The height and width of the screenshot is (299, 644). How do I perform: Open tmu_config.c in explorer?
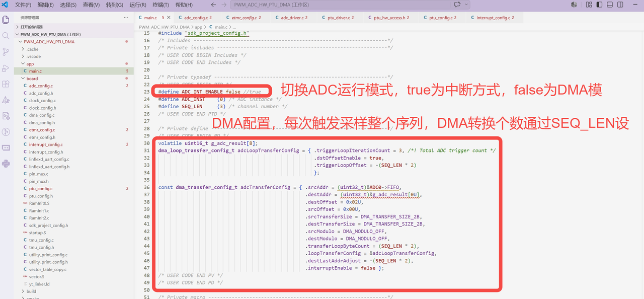tap(74, 240)
